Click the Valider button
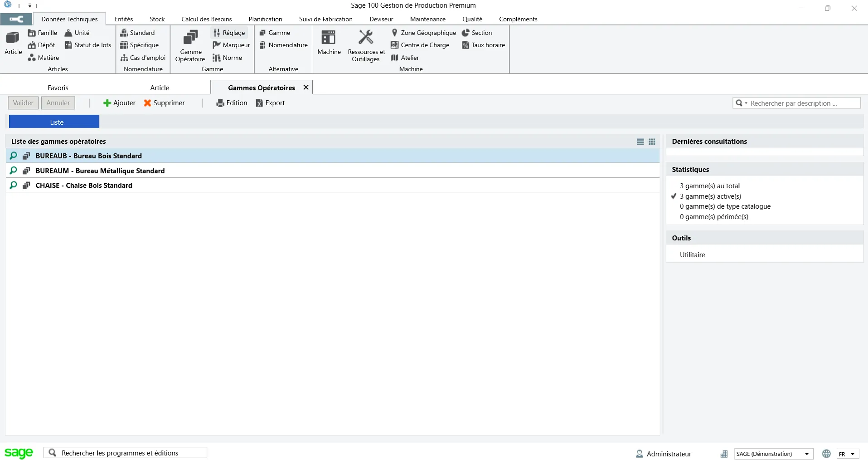 [23, 103]
